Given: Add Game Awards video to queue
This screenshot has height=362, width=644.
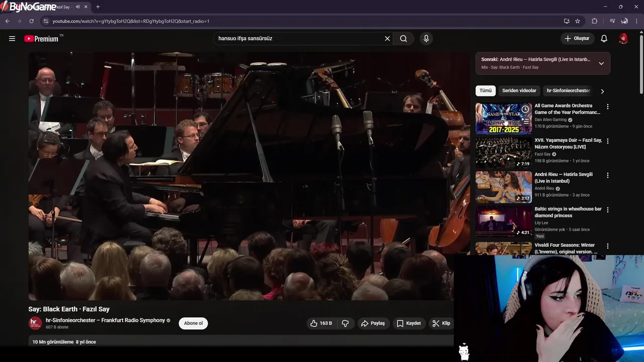Looking at the screenshot, I should tap(525, 121).
